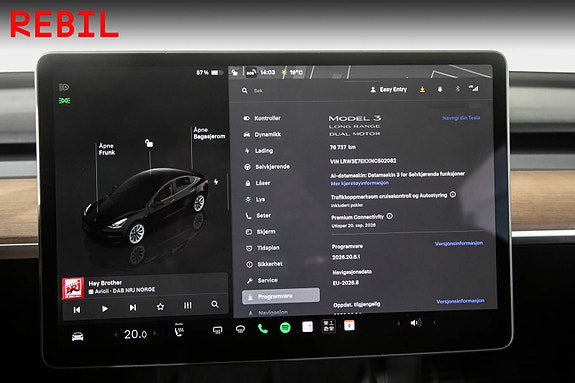Toggle the car lock icon above vehicle
Image resolution: width=575 pixels, height=383 pixels.
pyautogui.click(x=149, y=143)
